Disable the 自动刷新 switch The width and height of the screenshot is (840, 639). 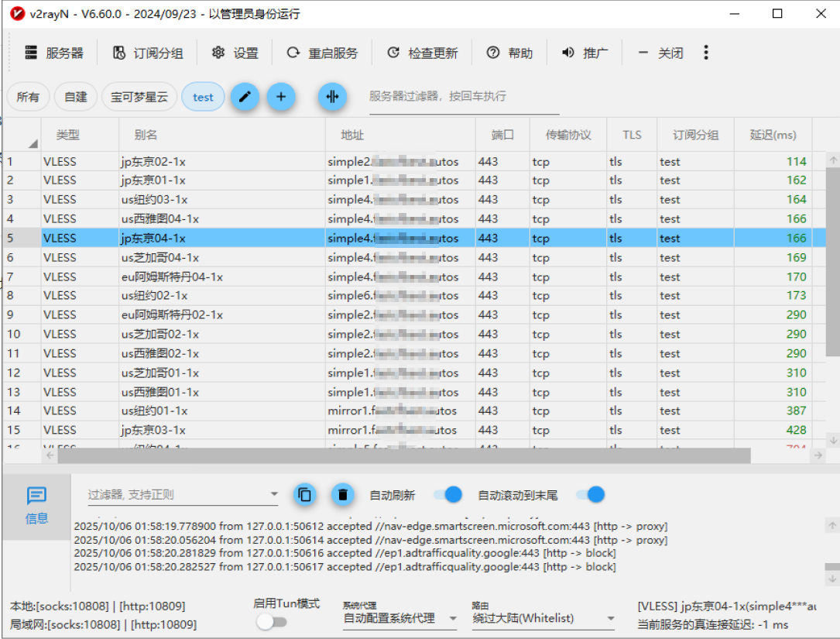pyautogui.click(x=447, y=494)
